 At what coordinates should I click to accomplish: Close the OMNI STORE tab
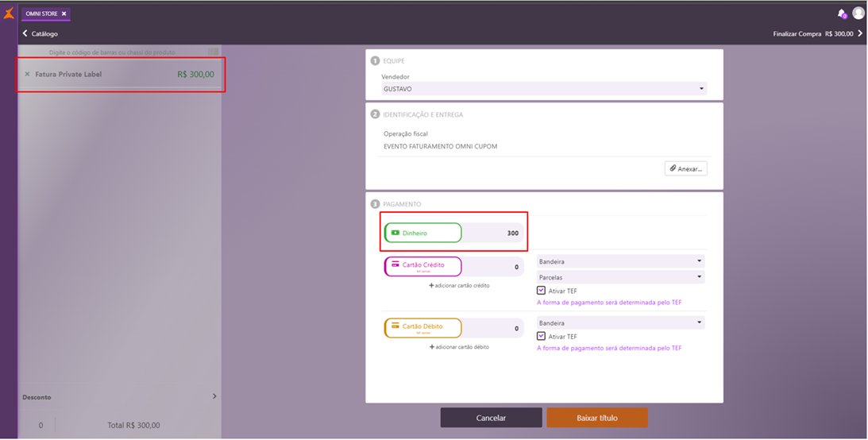tap(64, 14)
